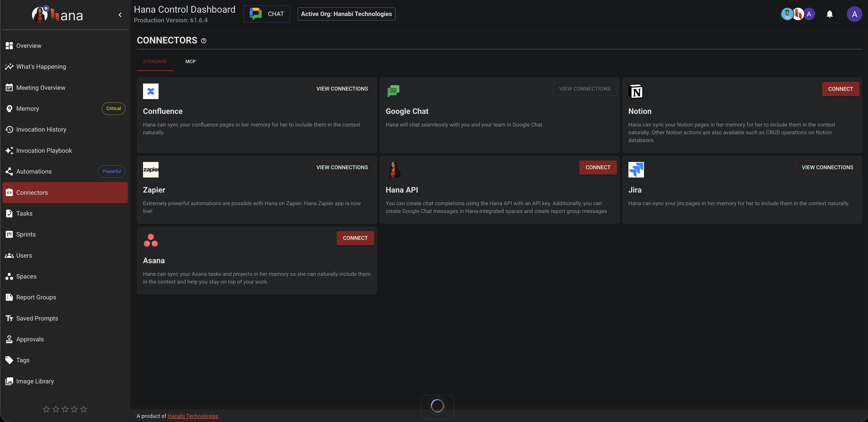Screen dimensions: 868x422
Task: Open the Image Library sidebar item
Action: pos(35,381)
